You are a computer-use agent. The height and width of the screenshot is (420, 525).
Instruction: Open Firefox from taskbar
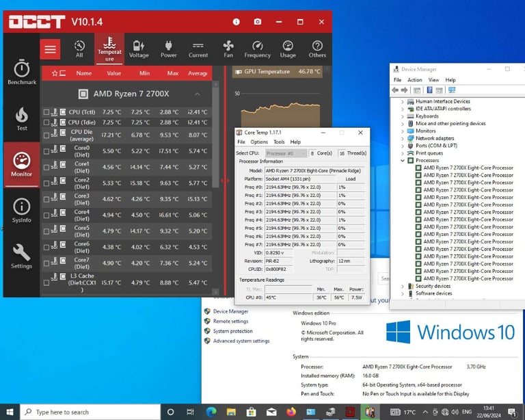click(x=291, y=412)
